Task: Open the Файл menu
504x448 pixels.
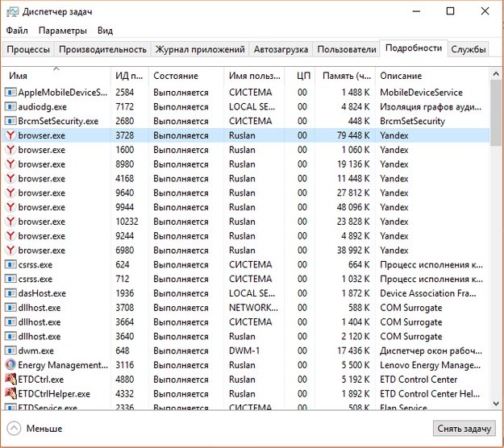Action: pos(17,31)
